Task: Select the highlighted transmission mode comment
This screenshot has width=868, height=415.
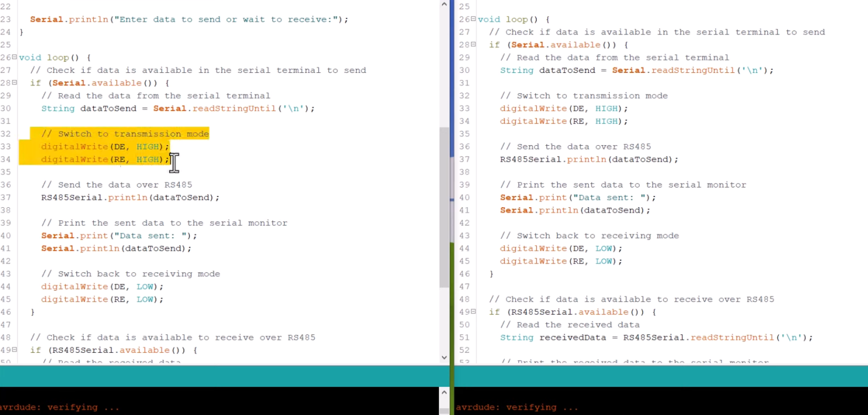Action: tap(124, 134)
